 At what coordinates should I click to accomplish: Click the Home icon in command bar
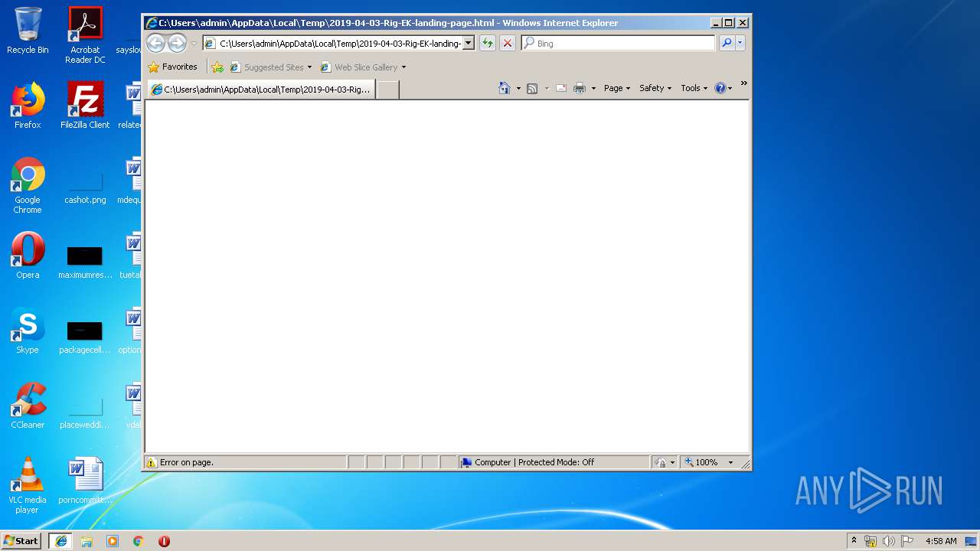[x=504, y=88]
